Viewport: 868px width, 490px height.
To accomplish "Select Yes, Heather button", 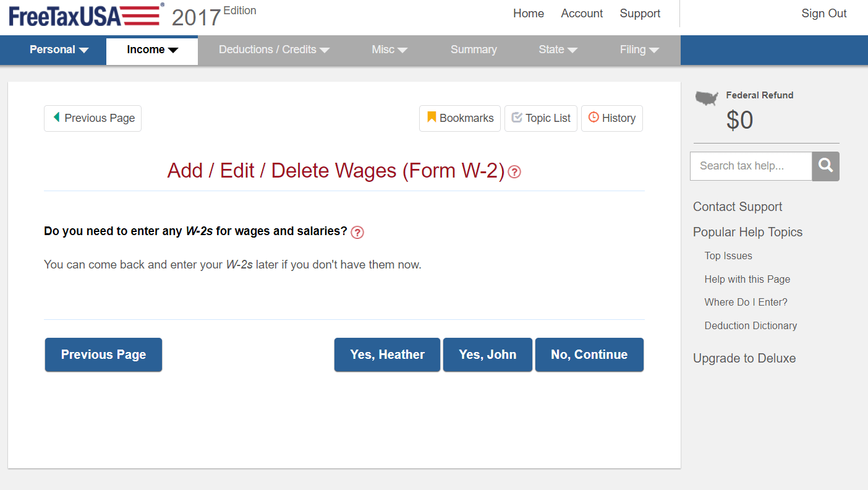I will [387, 355].
